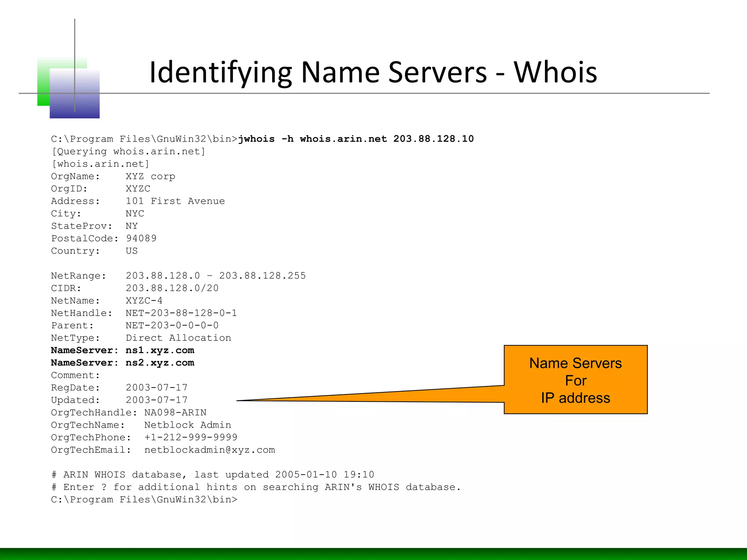Click the ARIN WHOIS database last updated line
The image size is (747, 560).
pyautogui.click(x=213, y=475)
